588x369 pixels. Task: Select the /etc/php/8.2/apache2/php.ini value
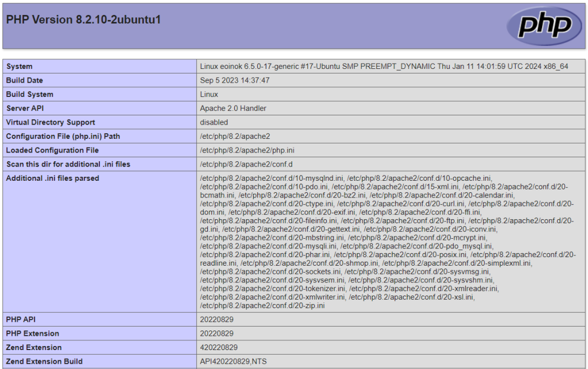pos(247,150)
